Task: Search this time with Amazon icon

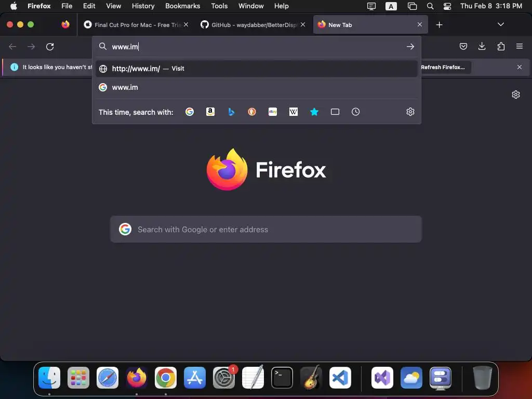Action: click(210, 112)
